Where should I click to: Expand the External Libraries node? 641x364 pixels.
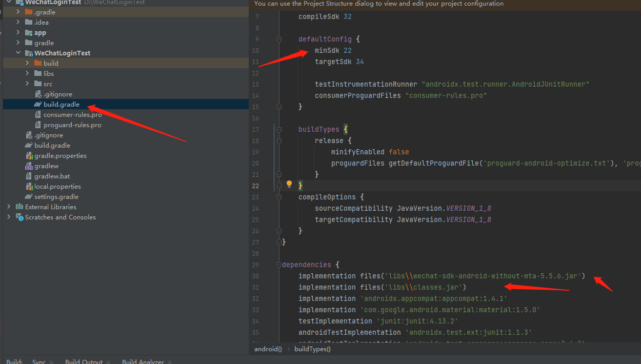(9, 207)
